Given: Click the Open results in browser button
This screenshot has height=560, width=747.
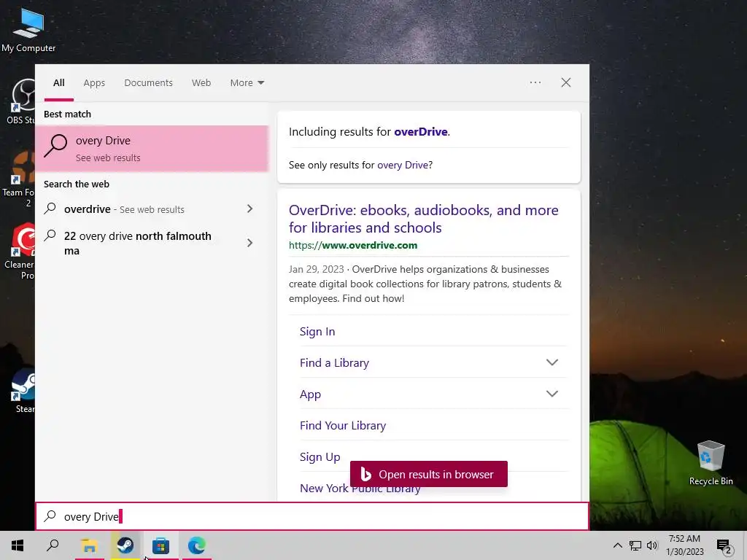Looking at the screenshot, I should point(429,474).
